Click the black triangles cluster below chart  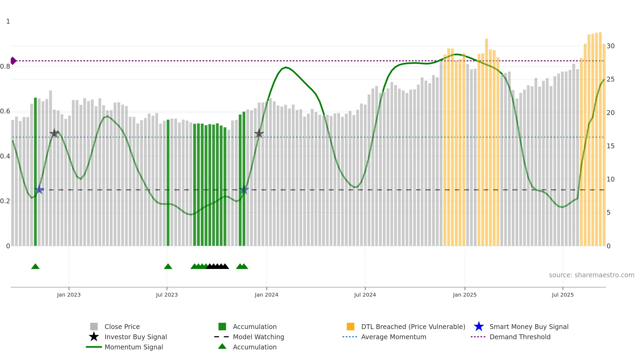[x=217, y=266]
